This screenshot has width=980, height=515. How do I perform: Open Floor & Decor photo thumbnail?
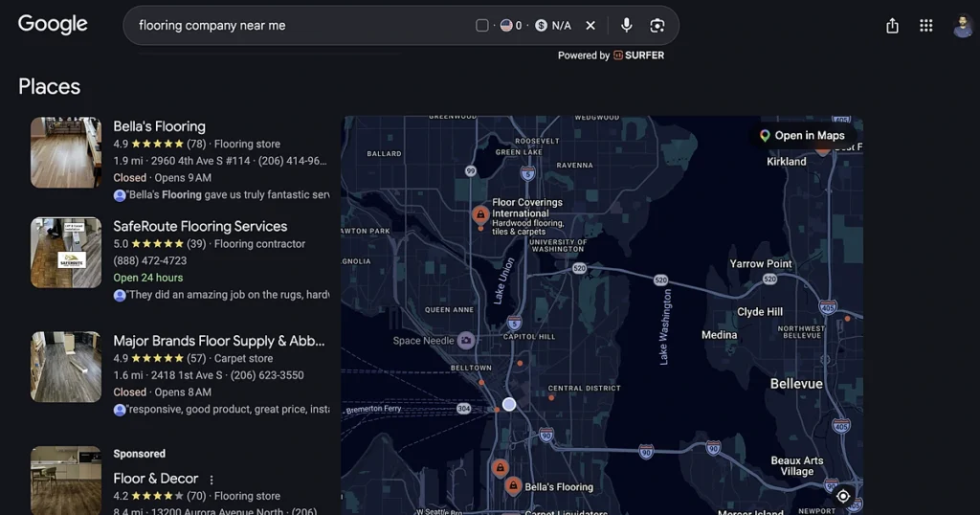coord(66,480)
